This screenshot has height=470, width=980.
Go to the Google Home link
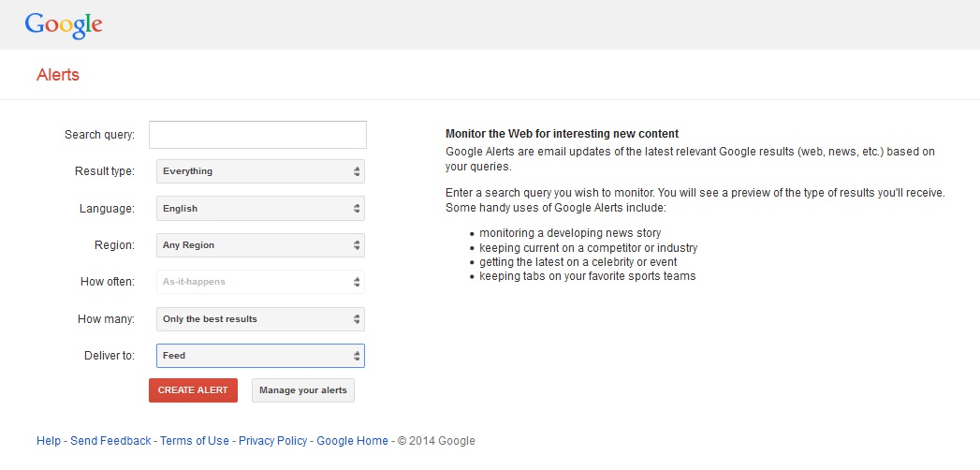352,441
